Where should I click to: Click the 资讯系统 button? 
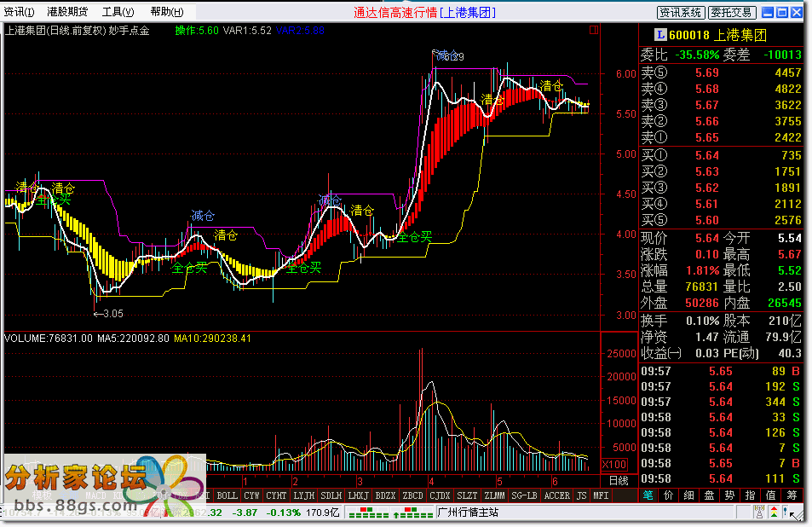click(x=681, y=13)
